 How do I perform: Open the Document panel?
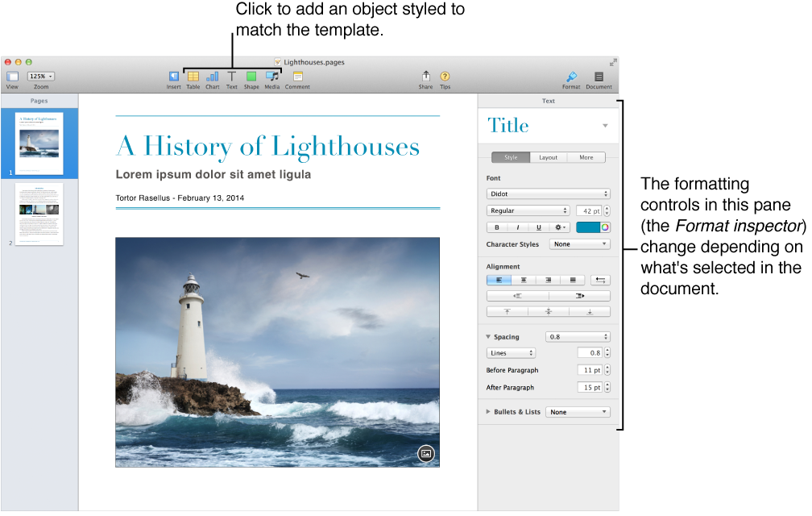[x=599, y=78]
